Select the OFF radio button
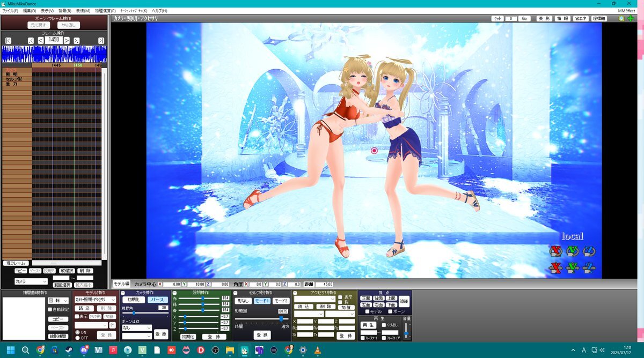644x358 pixels. (x=77, y=338)
